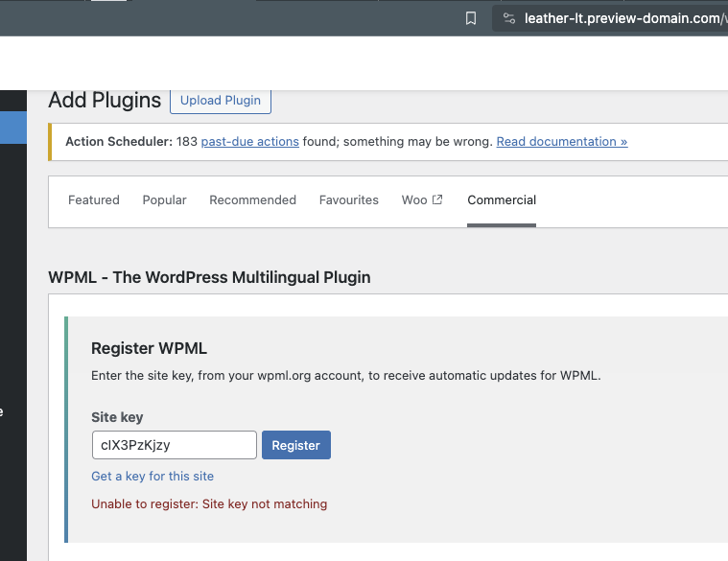Click the bookmark icon in browser toolbar
Screen dimensions: 728x561
click(x=471, y=18)
